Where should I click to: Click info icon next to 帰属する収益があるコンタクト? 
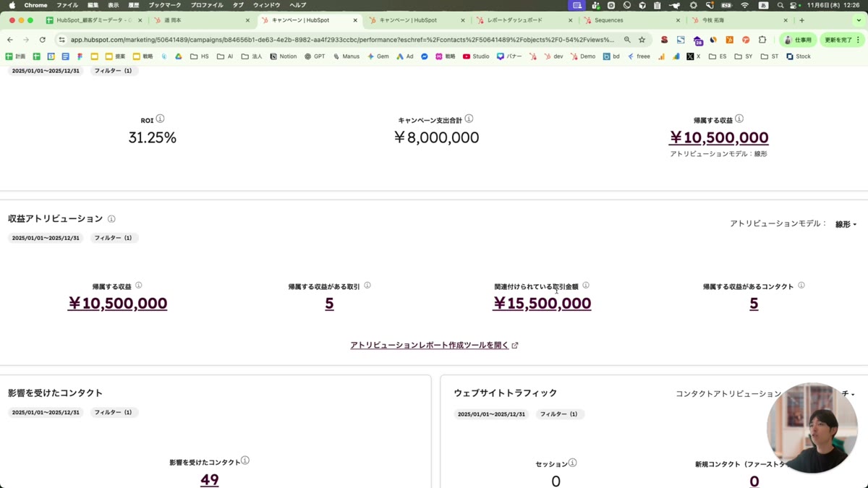[801, 286]
